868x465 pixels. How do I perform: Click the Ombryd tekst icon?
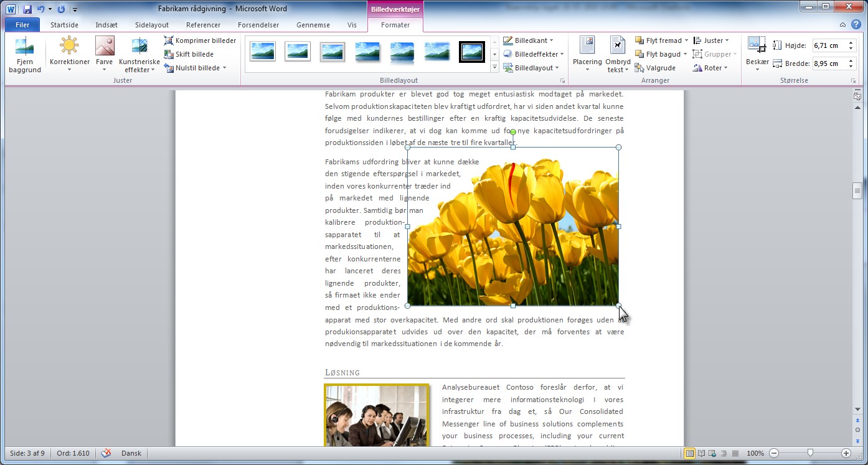[618, 47]
